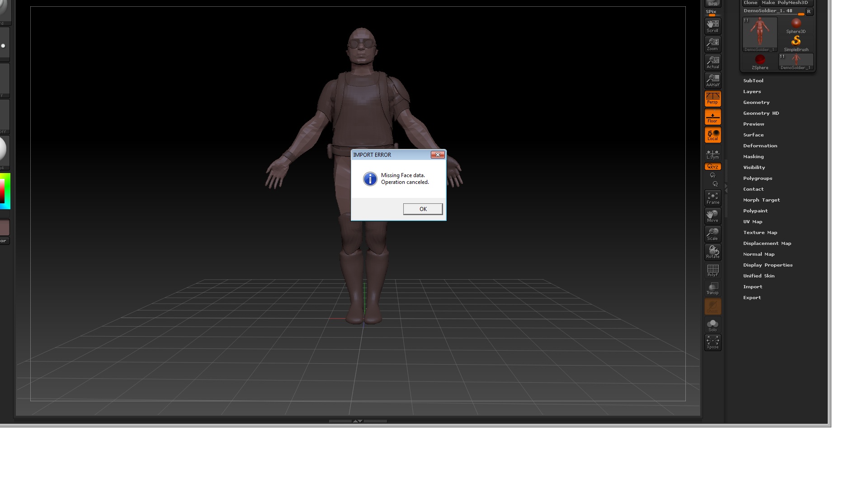Click the Make PolyMesh3D button

coord(787,3)
